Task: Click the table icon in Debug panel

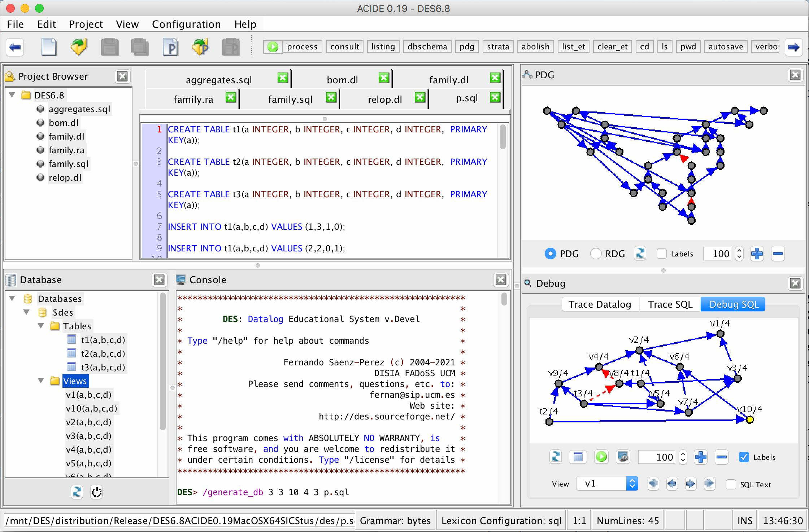Action: point(578,457)
